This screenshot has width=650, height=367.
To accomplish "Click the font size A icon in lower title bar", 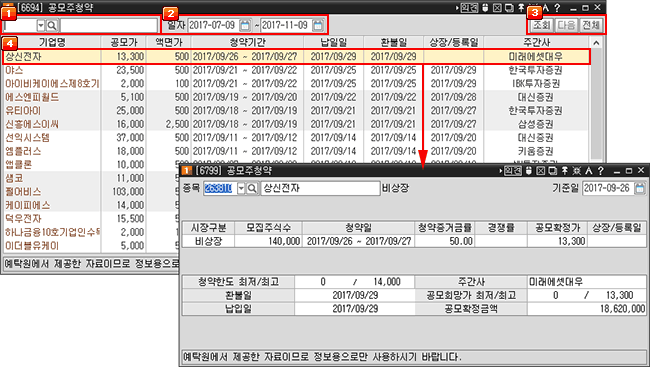I will [x=589, y=170].
